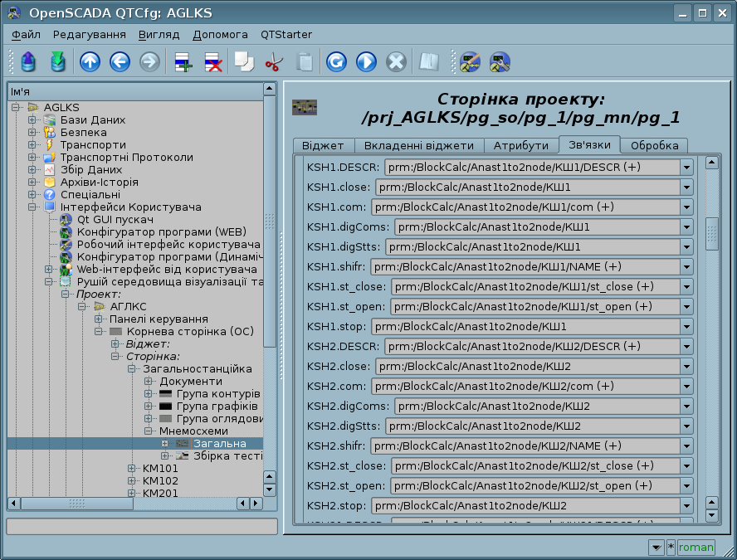737x560 pixels.
Task: Click the add item toolbar icon
Action: tap(182, 61)
